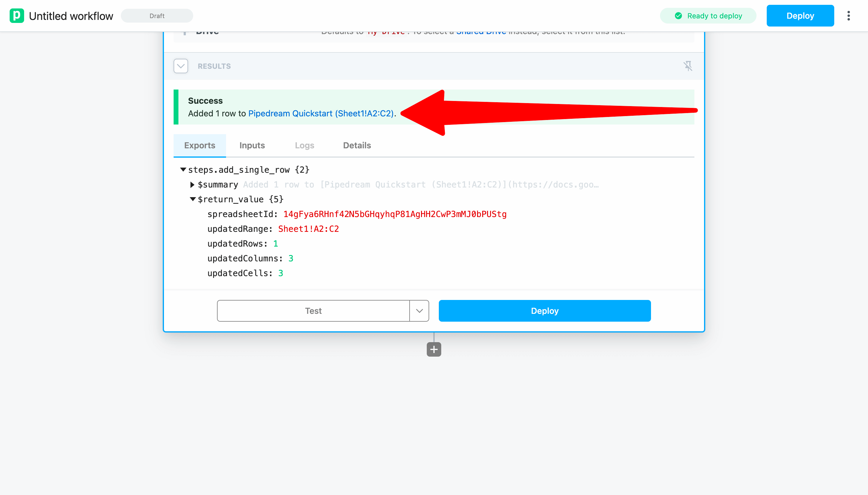Click the Untitled workflow title to rename
This screenshot has height=495, width=868.
71,16
